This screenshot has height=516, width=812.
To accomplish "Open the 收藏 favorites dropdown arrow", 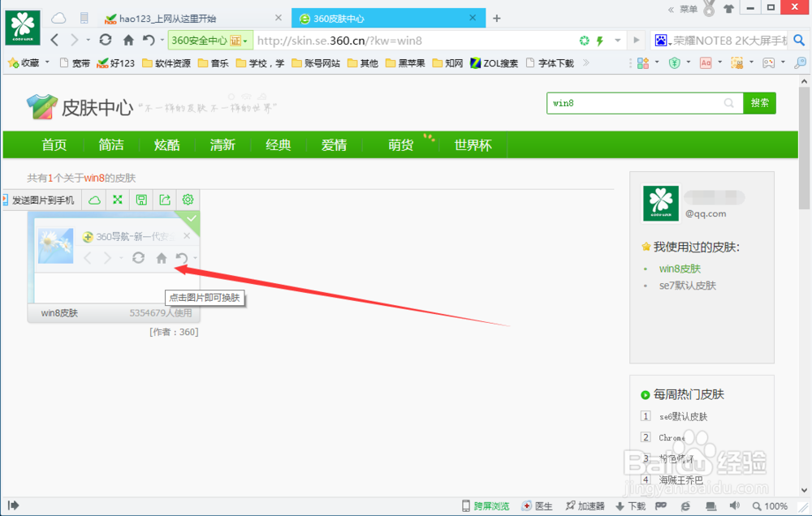I will [x=47, y=62].
